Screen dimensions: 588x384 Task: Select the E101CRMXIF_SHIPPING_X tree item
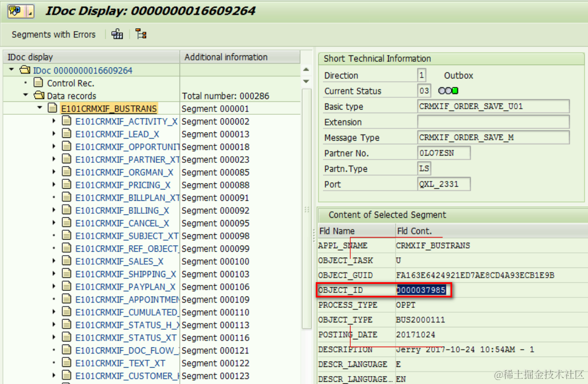pyautogui.click(x=126, y=274)
